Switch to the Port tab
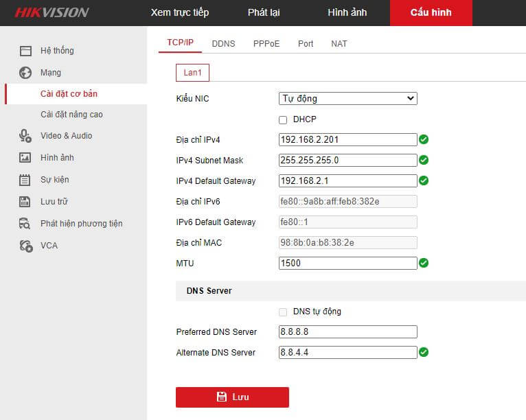This screenshot has height=420, width=526. [x=306, y=43]
